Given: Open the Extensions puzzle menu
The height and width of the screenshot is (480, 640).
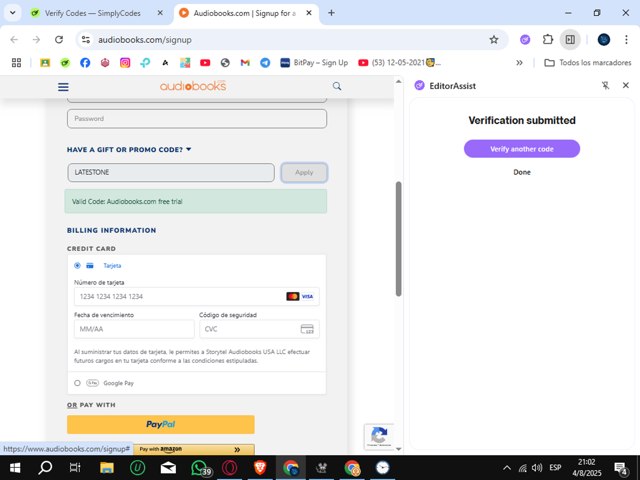Looking at the screenshot, I should (548, 40).
